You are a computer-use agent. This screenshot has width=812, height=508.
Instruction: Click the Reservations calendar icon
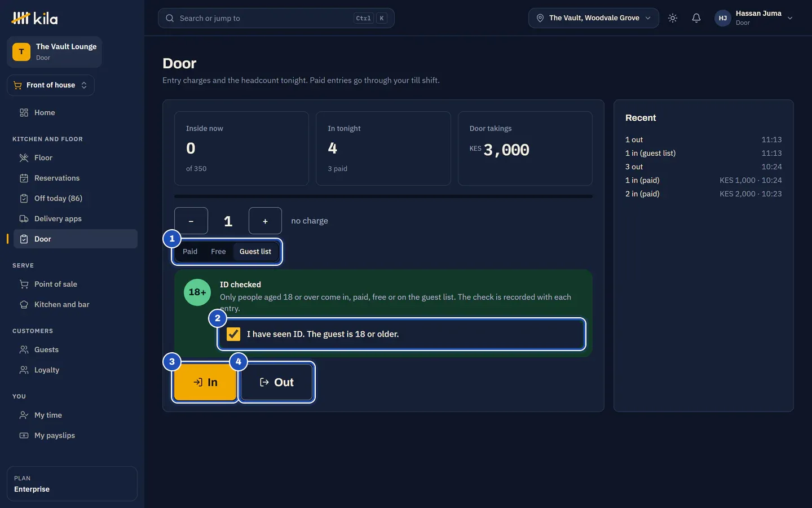point(24,178)
